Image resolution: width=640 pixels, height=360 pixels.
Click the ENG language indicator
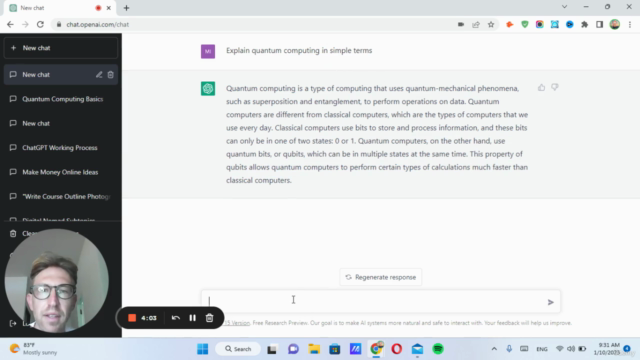(542, 349)
